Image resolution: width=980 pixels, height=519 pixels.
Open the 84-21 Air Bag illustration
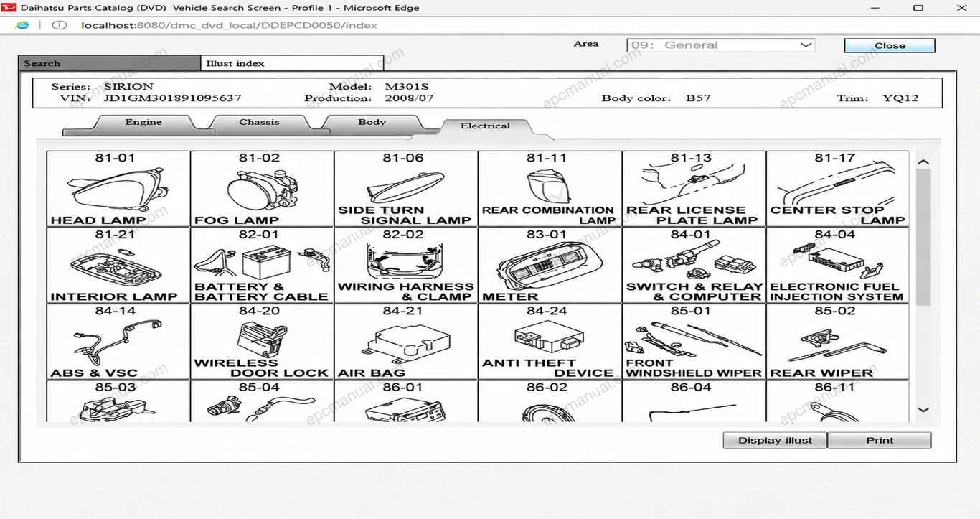(406, 342)
